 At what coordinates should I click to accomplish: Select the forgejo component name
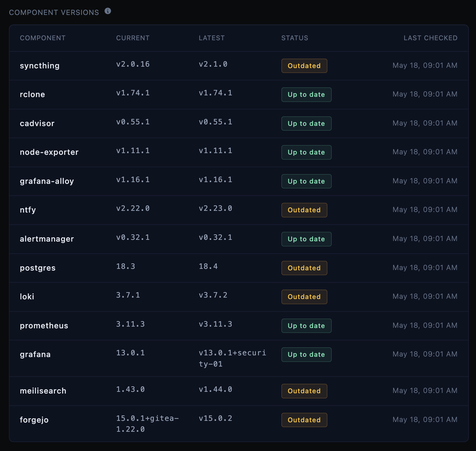pyautogui.click(x=34, y=420)
